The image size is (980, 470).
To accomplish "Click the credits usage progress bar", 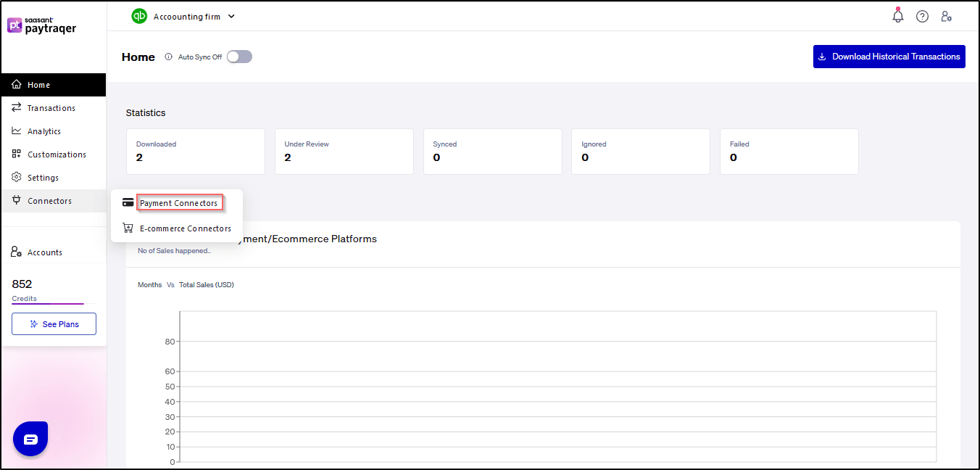I will pyautogui.click(x=48, y=304).
